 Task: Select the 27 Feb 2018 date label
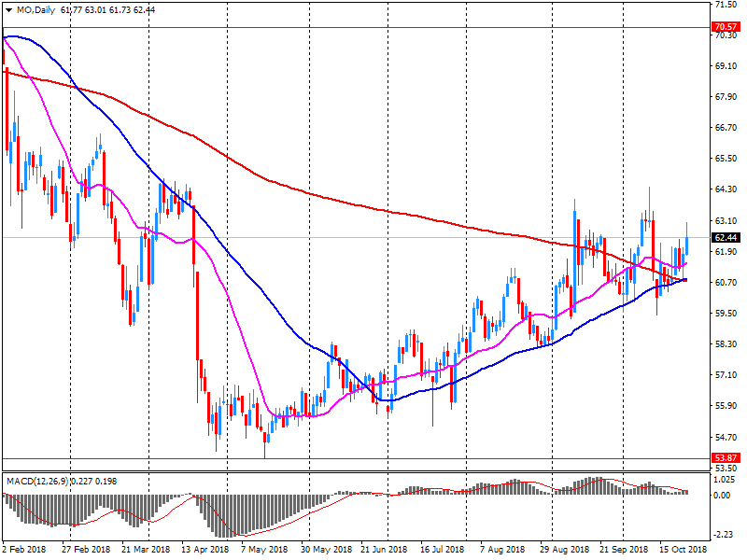coord(86,549)
